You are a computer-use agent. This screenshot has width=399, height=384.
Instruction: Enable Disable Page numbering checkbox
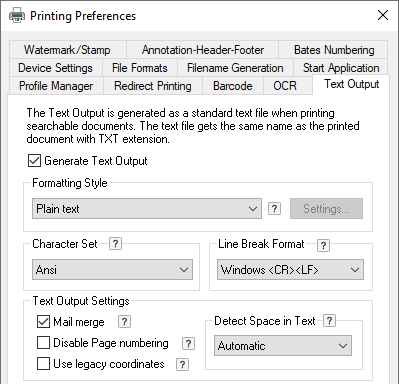tap(43, 343)
